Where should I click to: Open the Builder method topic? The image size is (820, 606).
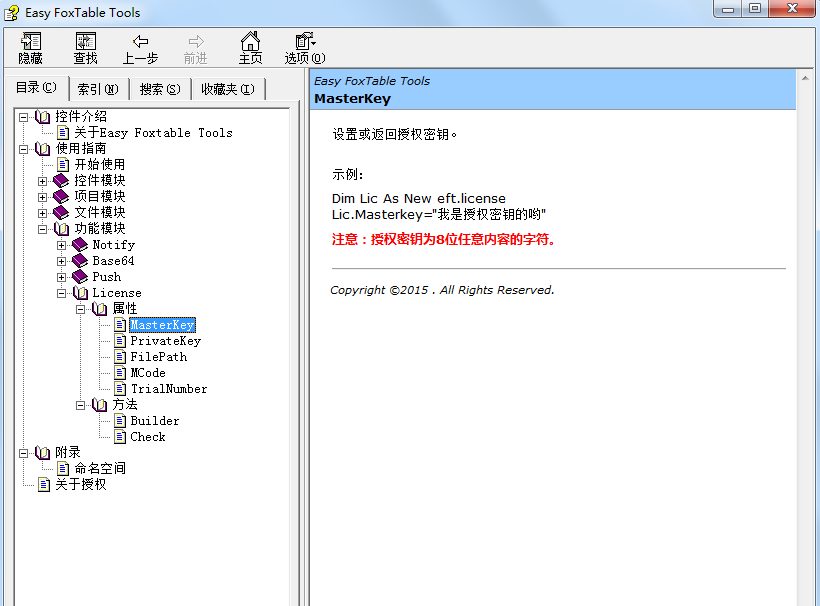coord(155,421)
